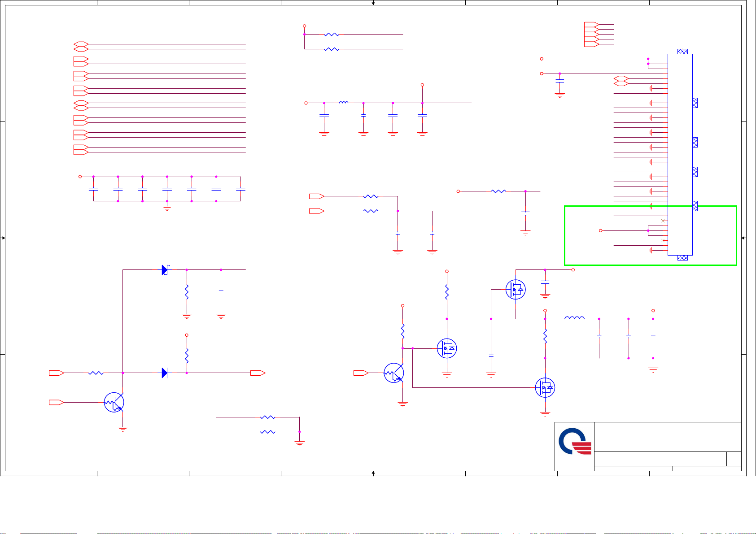Select the MOSFET with source tied to the capacitor
The image size is (756, 534).
point(516,289)
